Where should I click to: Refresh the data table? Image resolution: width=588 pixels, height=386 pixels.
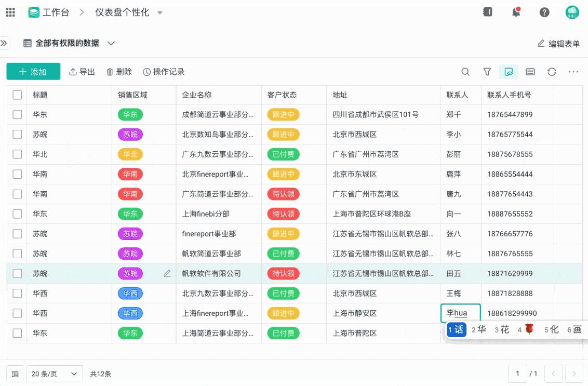(552, 72)
